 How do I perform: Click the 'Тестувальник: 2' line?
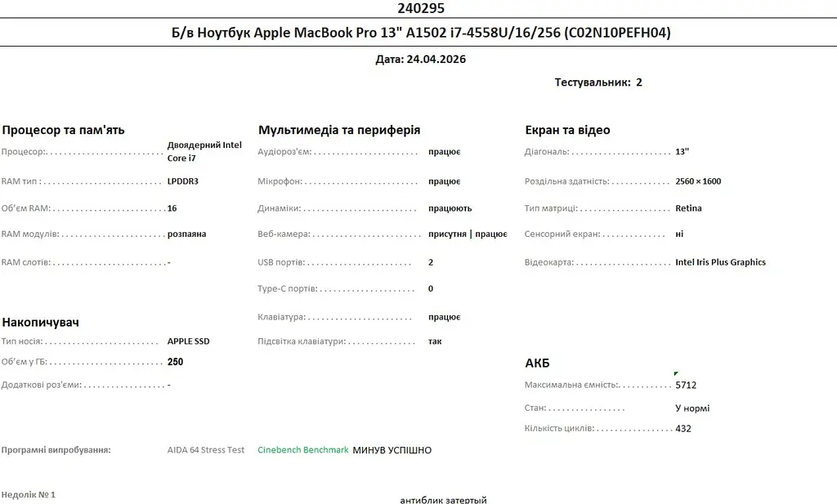pos(598,83)
